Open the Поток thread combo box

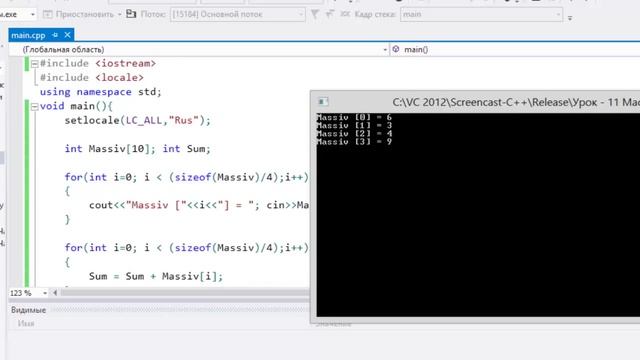(x=238, y=14)
